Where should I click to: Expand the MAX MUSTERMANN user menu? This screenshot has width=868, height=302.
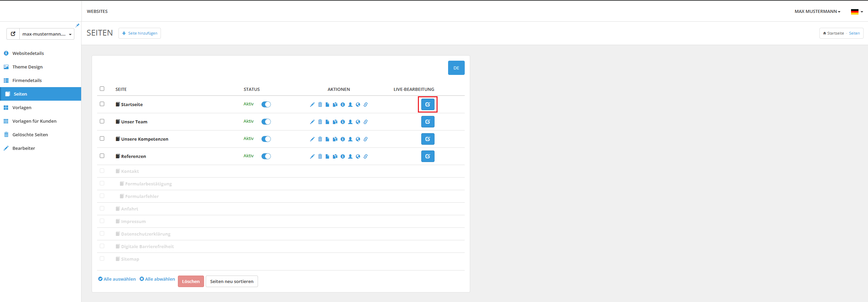click(x=817, y=12)
